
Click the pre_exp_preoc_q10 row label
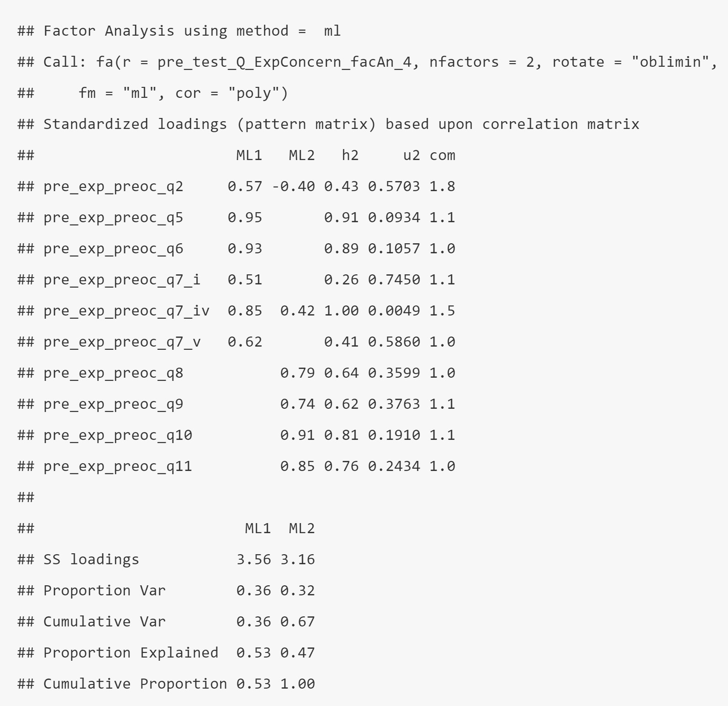[118, 435]
